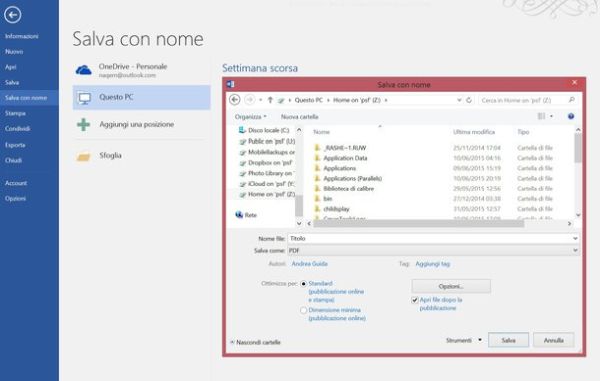Refresh the folder view in dialog
This screenshot has width=600, height=381.
pyautogui.click(x=469, y=100)
